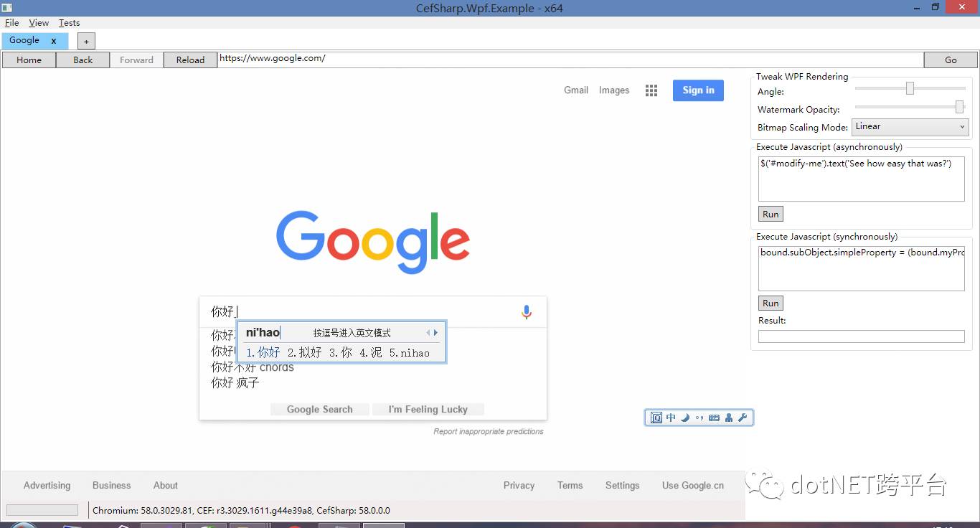Click the IME user account icon
Viewport: 980px width, 528px height.
[729, 418]
